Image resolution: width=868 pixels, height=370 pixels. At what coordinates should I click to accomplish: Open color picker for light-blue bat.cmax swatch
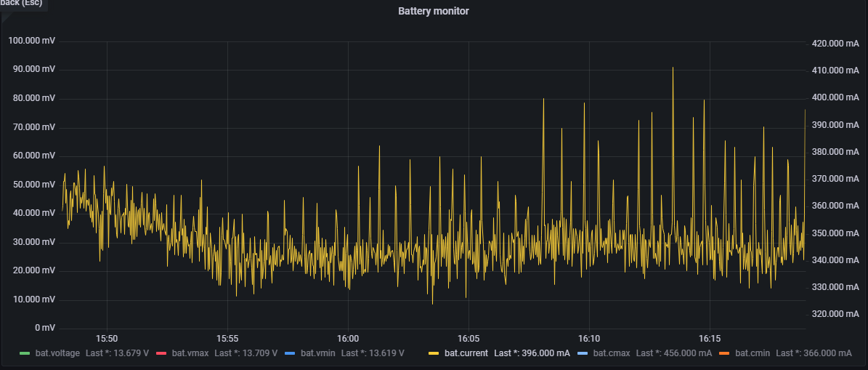[583, 353]
